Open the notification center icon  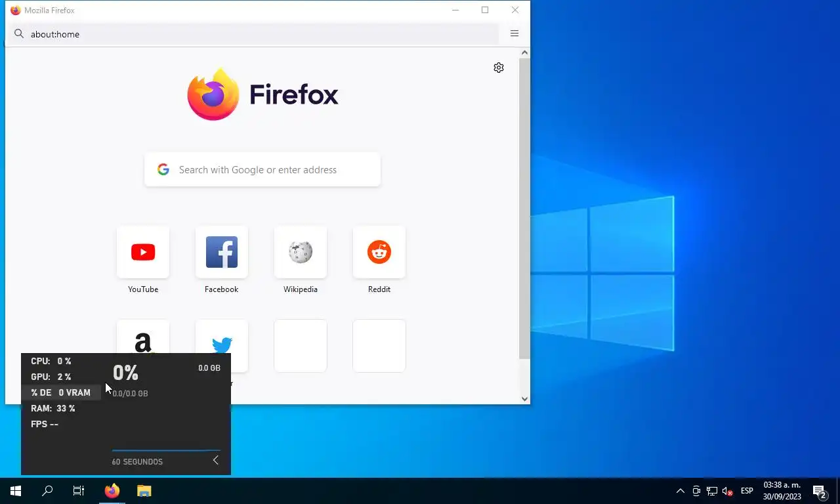click(820, 491)
